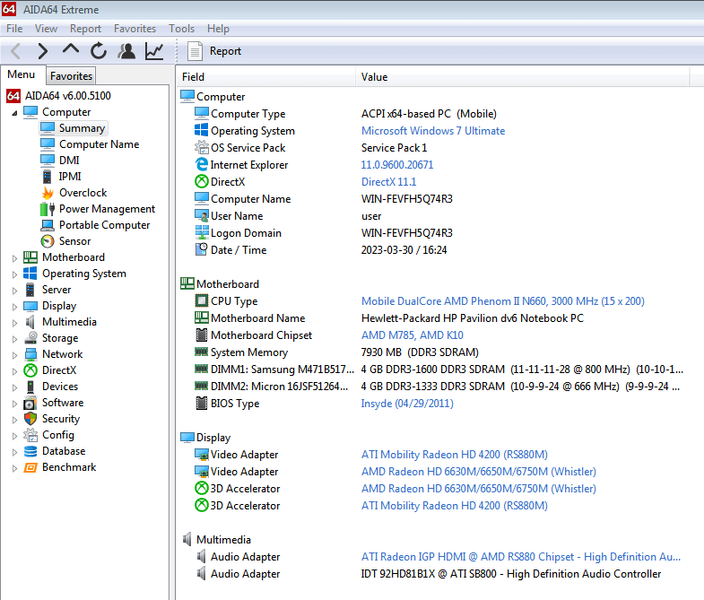Image resolution: width=704 pixels, height=600 pixels.
Task: Go up one level with Up arrow
Action: pos(70,49)
